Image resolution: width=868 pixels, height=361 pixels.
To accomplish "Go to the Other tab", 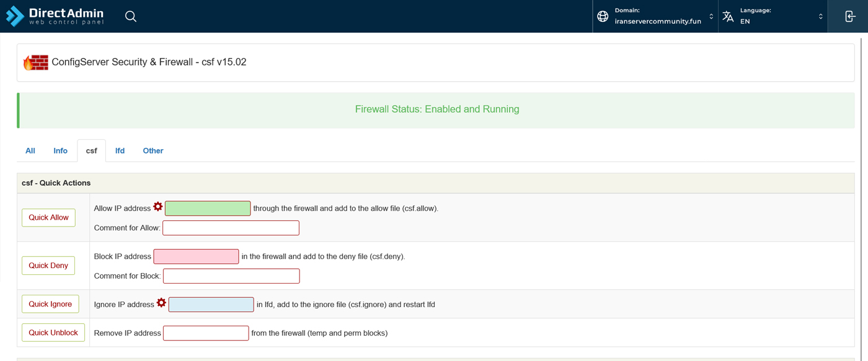I will [x=153, y=150].
